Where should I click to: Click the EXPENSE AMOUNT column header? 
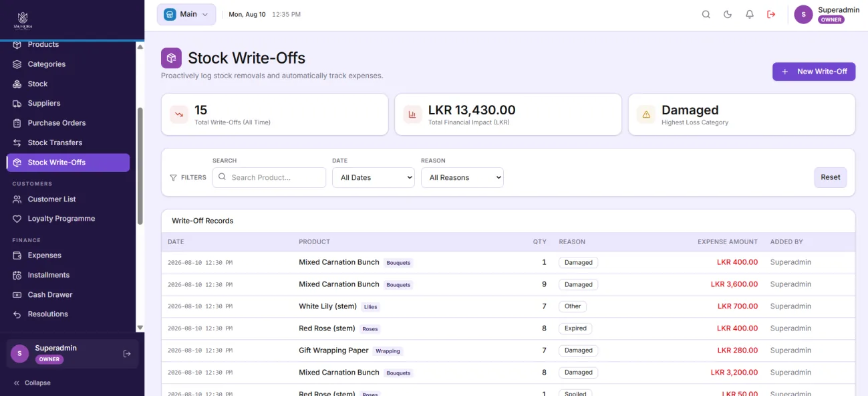(728, 241)
